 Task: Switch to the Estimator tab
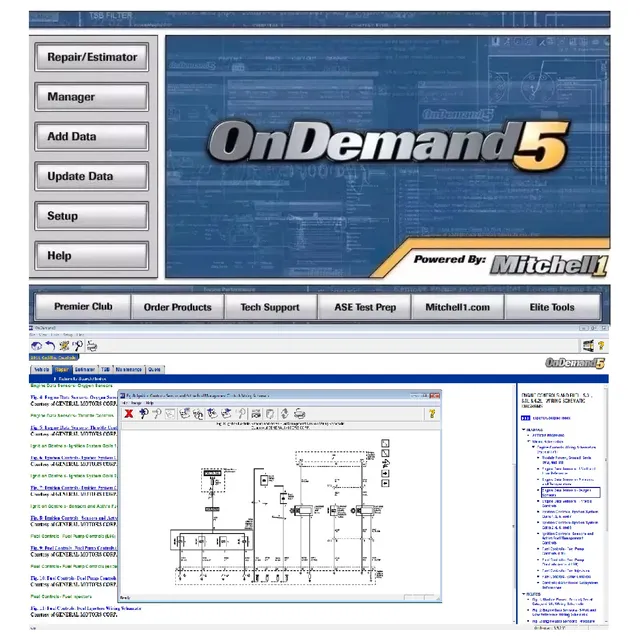(85, 369)
